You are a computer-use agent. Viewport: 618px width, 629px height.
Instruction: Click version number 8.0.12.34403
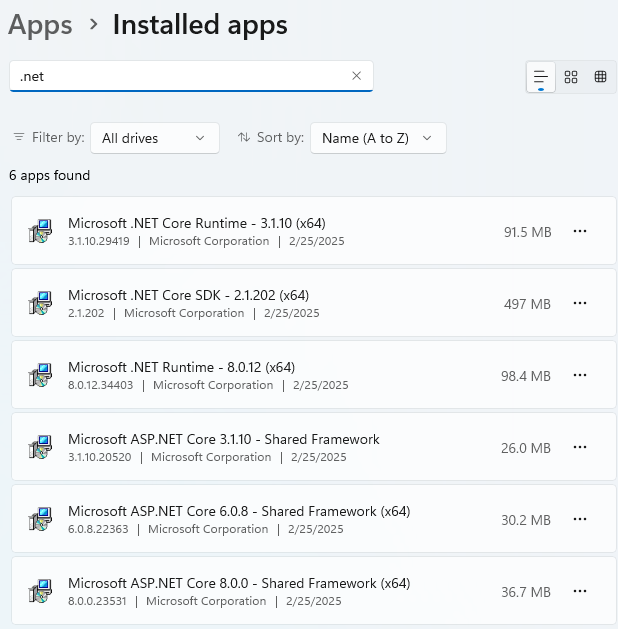tap(100, 385)
